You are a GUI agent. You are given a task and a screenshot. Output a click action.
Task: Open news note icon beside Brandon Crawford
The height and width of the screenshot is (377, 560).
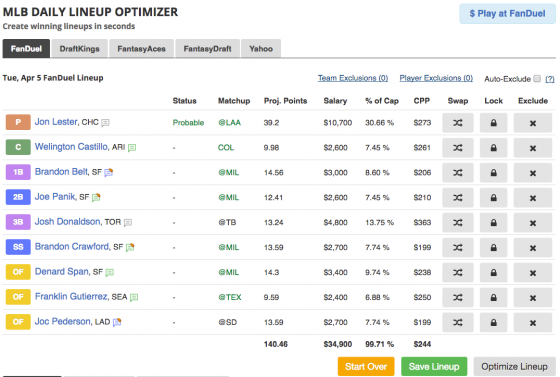(130, 247)
